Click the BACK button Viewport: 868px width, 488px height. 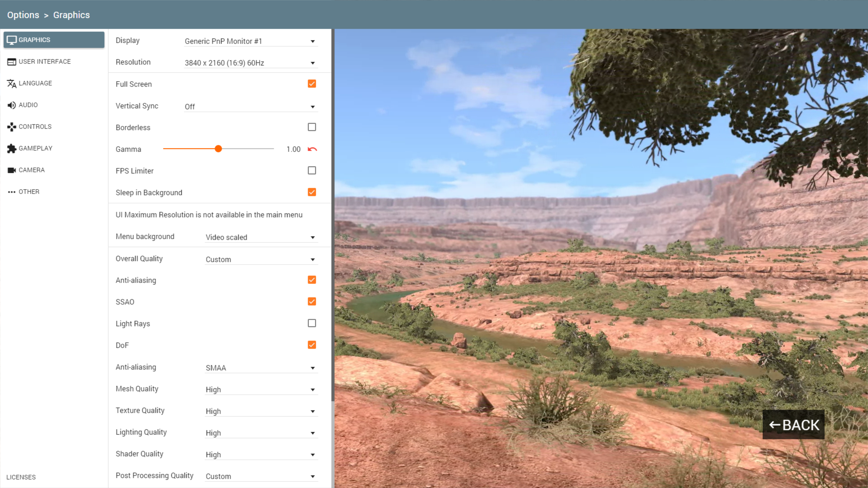[x=794, y=425]
